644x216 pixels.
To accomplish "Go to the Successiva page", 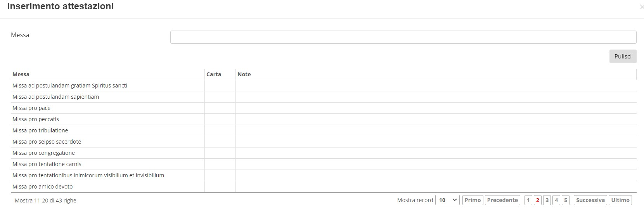I will click(x=590, y=200).
